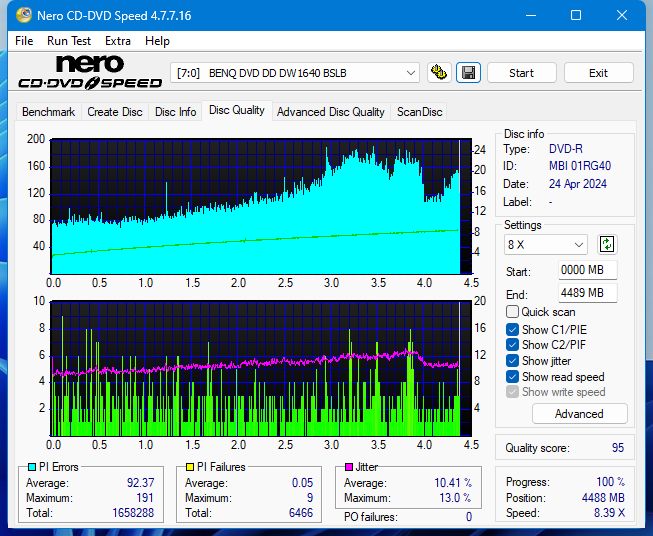Screen dimensions: 653x536
Task: Open the File menu
Action: (24, 41)
